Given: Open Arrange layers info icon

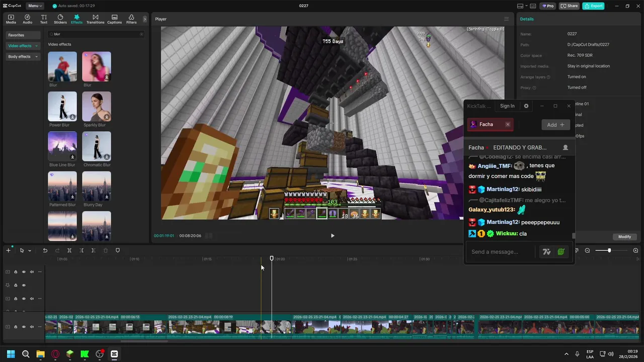Looking at the screenshot, I should [548, 77].
